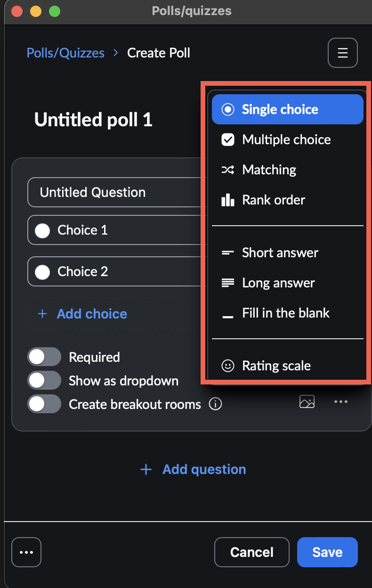Click the image attachment icon below the question

(307, 401)
